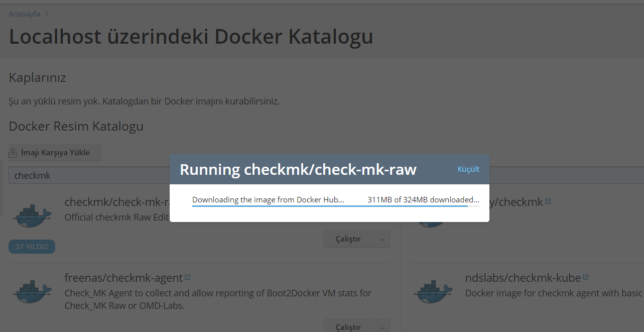The width and height of the screenshot is (644, 332).
Task: Click the Running checkmk/check-mk-raw dialog title
Action: click(x=298, y=169)
